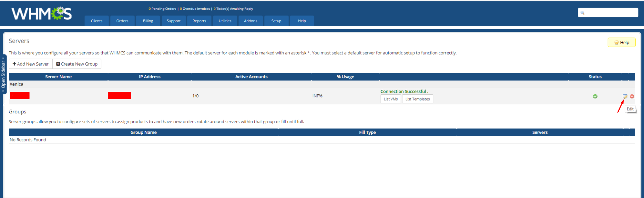Click the Status column header
This screenshot has height=198, width=644.
click(x=595, y=77)
